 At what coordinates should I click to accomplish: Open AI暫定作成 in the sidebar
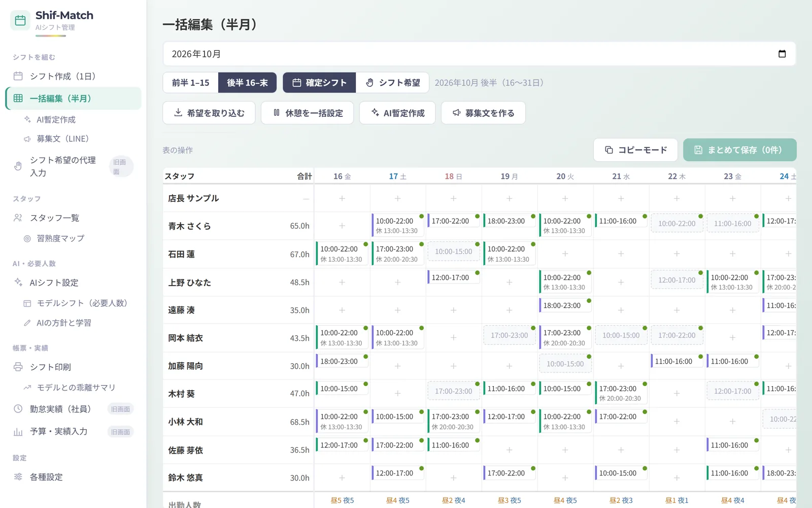point(56,120)
